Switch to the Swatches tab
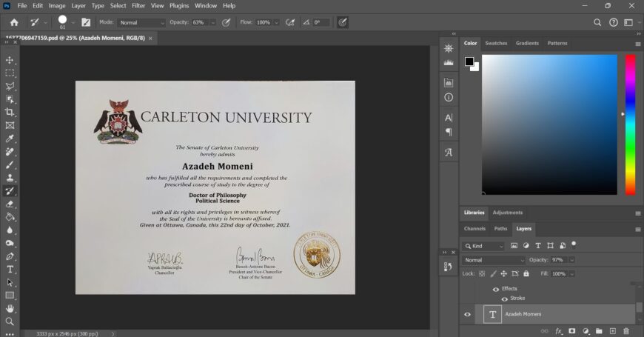644x337 pixels. point(496,43)
